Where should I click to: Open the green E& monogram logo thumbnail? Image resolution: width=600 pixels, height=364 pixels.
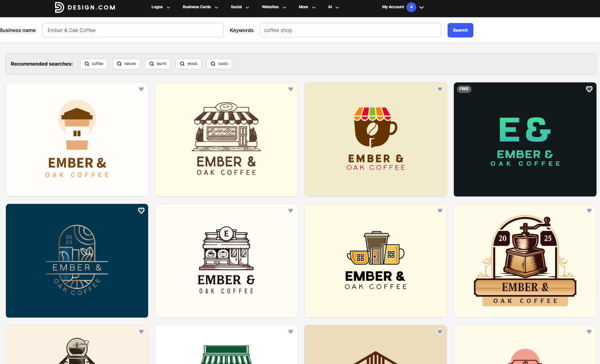(x=525, y=139)
